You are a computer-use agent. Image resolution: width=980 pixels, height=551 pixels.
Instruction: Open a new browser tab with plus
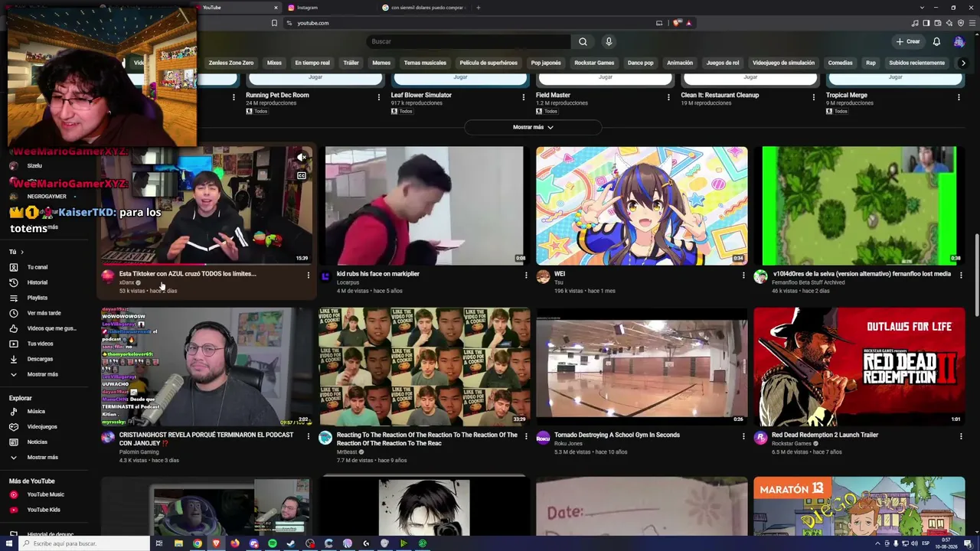coord(479,8)
